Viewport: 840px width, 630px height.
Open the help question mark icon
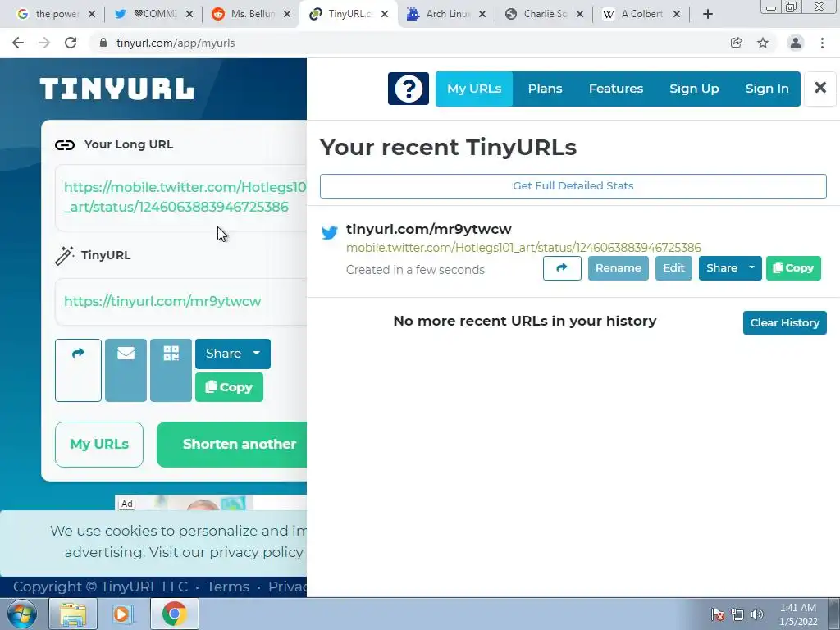pyautogui.click(x=409, y=89)
